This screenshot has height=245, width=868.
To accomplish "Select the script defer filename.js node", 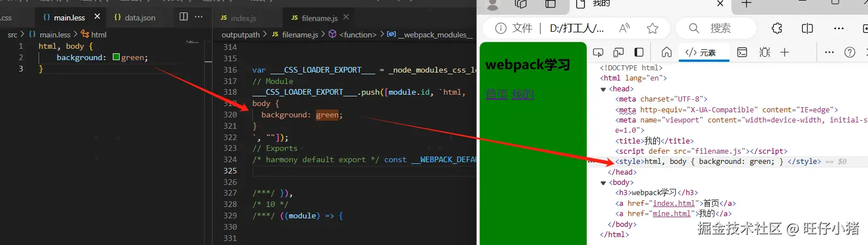I will (x=701, y=151).
